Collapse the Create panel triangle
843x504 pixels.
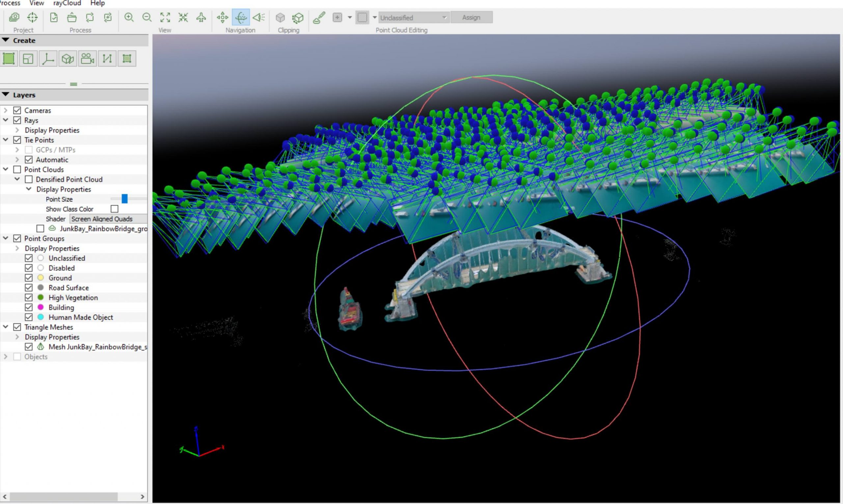tap(6, 40)
